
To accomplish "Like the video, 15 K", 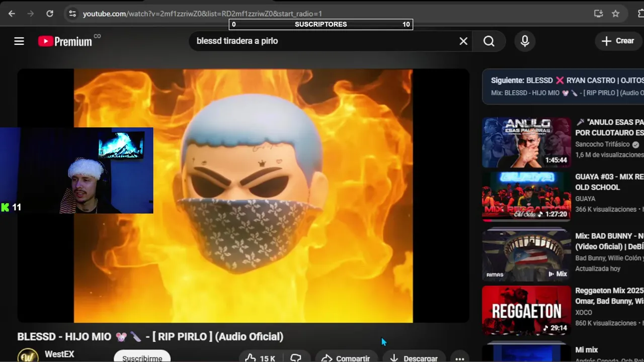I will click(x=260, y=357).
